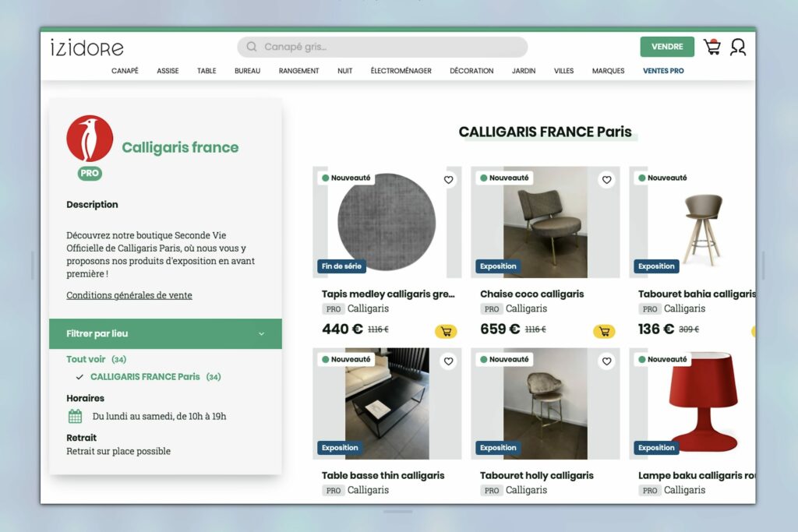The image size is (798, 532).
Task: Open the DÉCORATION category menu
Action: (x=471, y=71)
